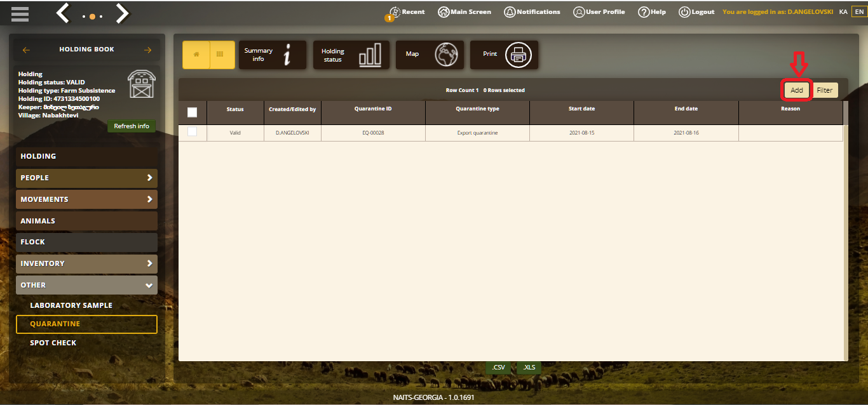The image size is (868, 405).
Task: Click the barn holding icon
Action: pos(142,84)
